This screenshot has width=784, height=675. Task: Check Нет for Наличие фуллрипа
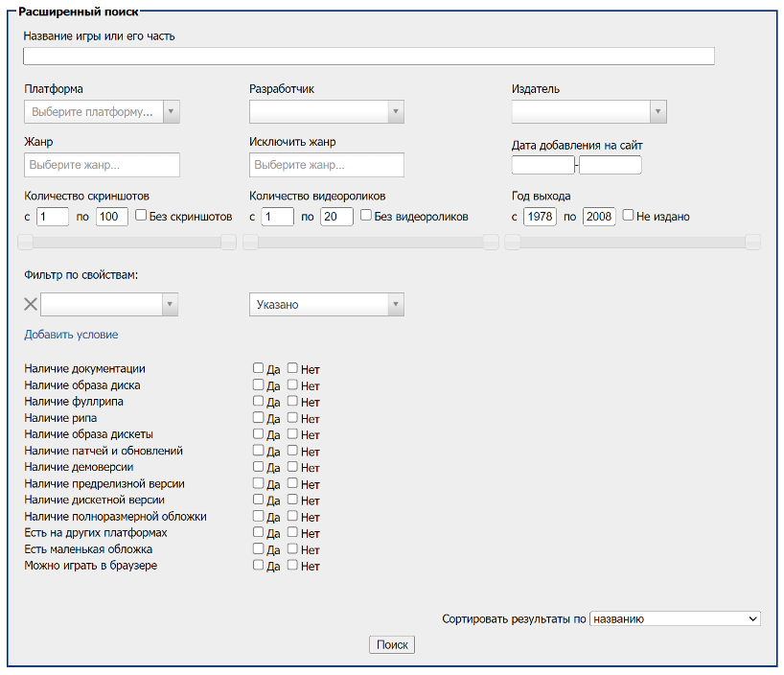click(292, 401)
